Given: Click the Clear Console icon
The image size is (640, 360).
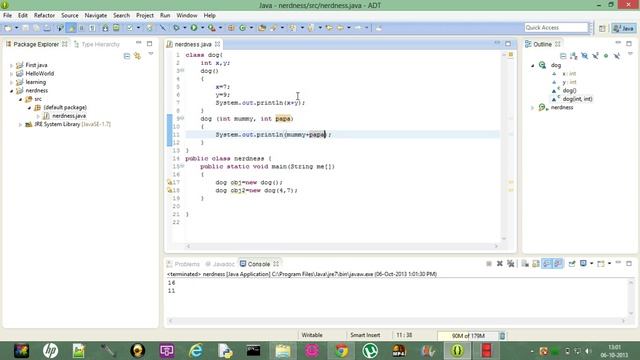Looking at the screenshot, I should tap(525, 264).
